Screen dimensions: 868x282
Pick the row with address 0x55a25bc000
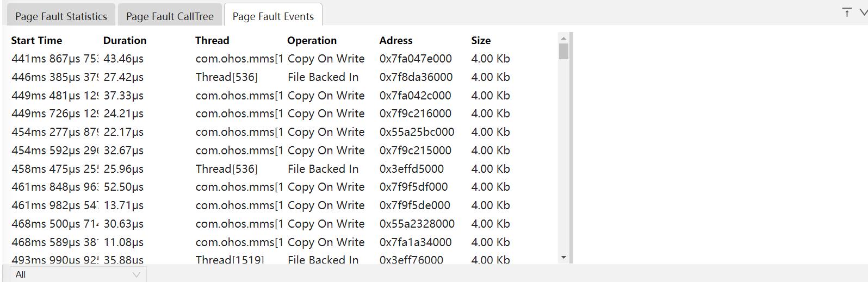417,132
